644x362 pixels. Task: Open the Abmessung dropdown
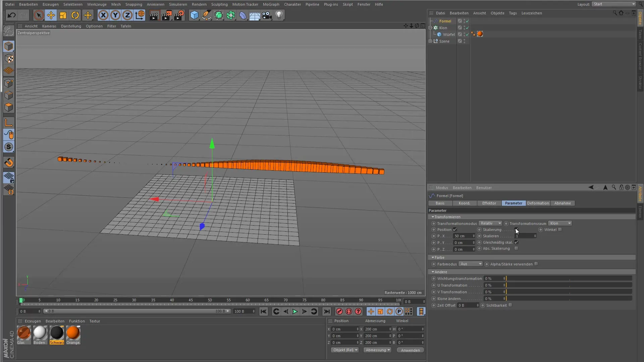click(x=378, y=350)
